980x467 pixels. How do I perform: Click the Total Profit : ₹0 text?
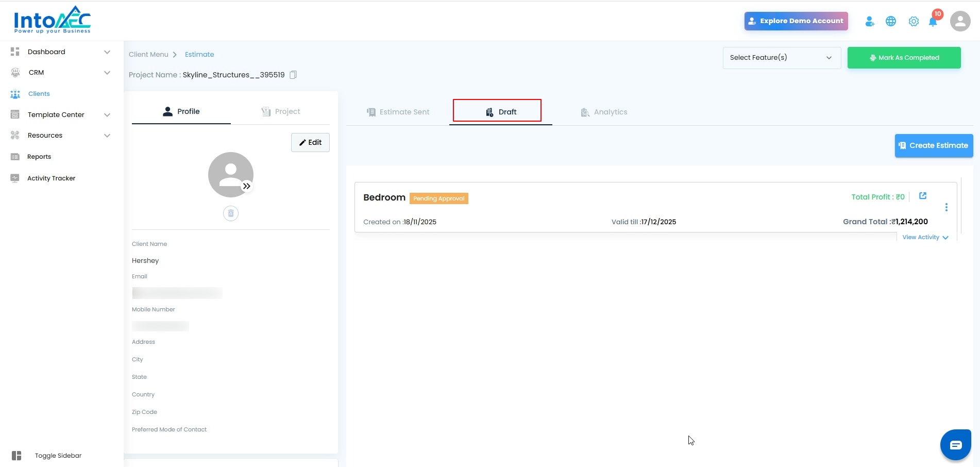[878, 197]
